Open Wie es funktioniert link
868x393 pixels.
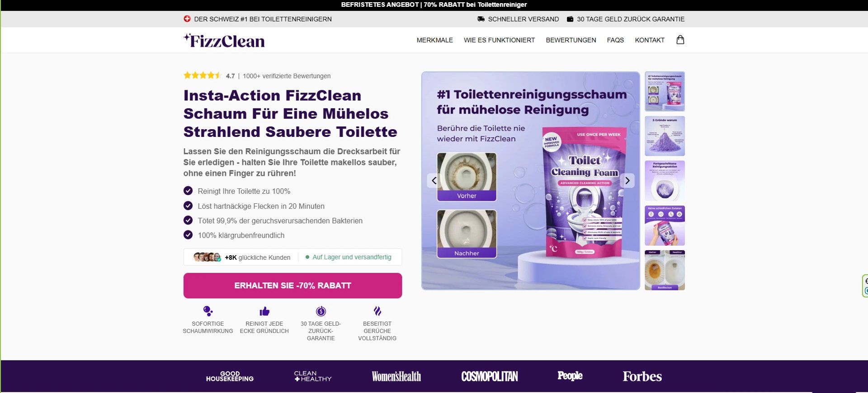499,40
